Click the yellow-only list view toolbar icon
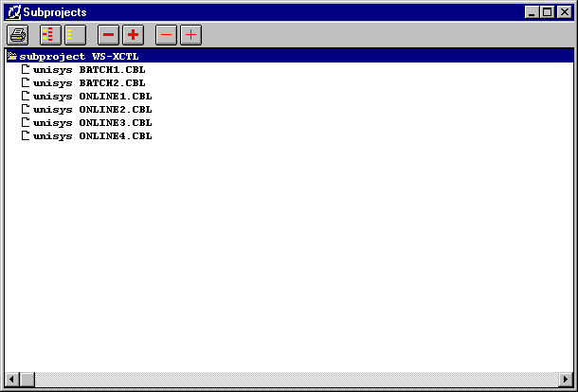578x392 pixels. click(x=74, y=35)
